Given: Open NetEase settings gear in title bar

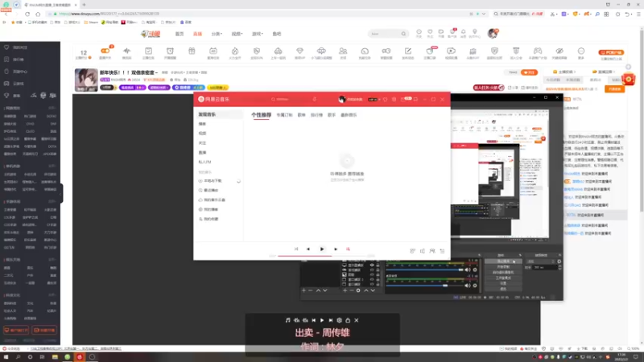Looking at the screenshot, I should (394, 99).
